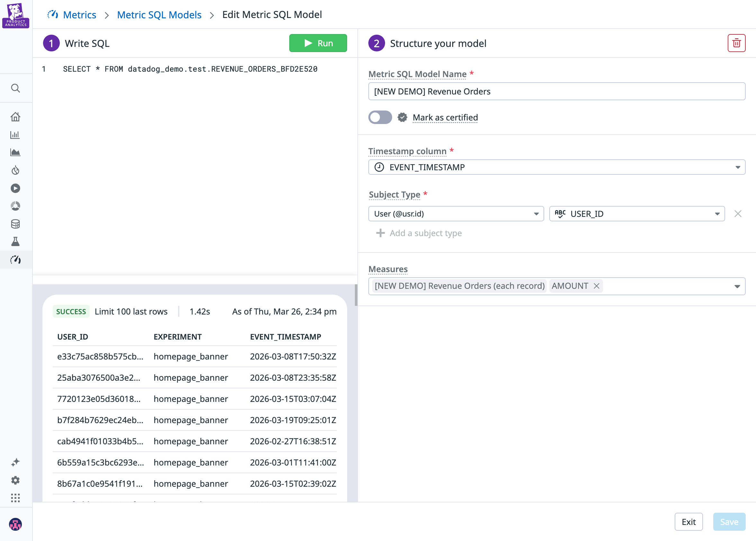The height and width of the screenshot is (541, 756).
Task: Select the segments donut chart icon
Action: [x=16, y=206]
